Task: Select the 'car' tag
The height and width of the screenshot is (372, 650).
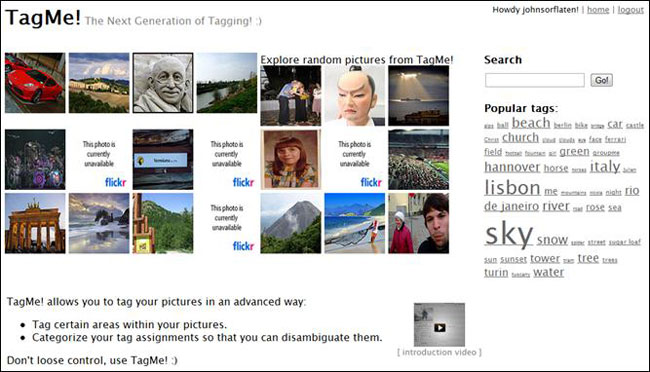Action: tap(615, 124)
